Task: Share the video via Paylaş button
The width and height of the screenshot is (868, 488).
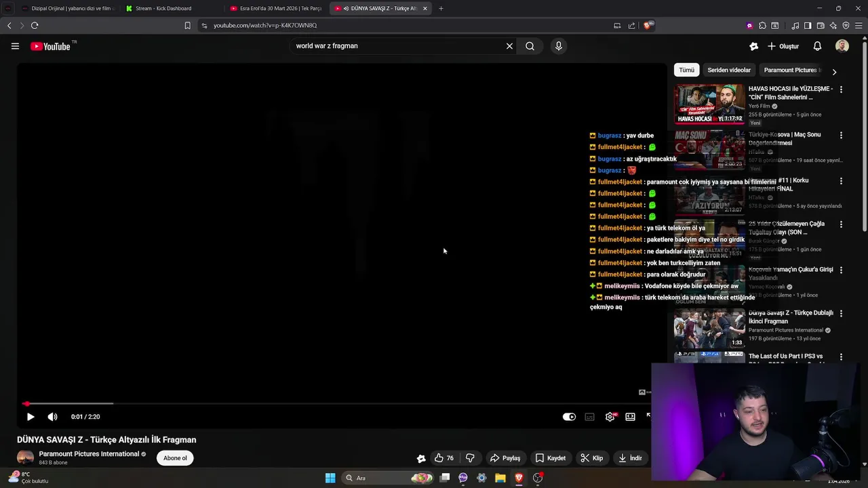Action: pyautogui.click(x=505, y=458)
